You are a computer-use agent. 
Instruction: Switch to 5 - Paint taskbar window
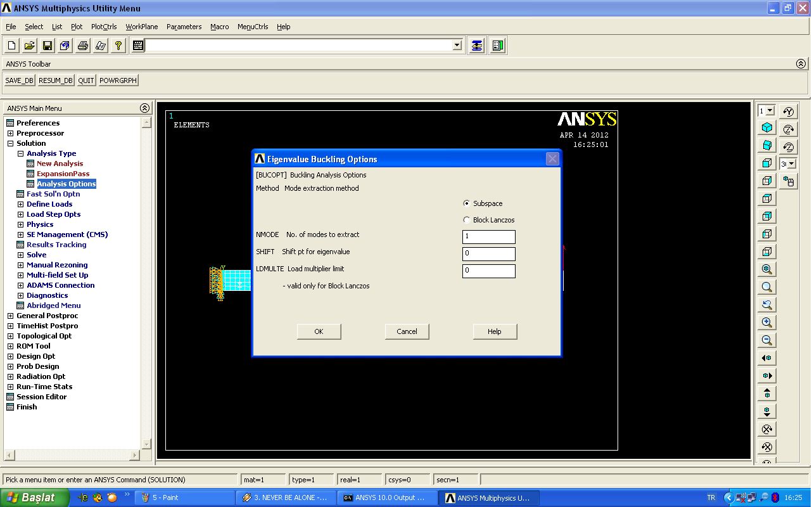[184, 497]
